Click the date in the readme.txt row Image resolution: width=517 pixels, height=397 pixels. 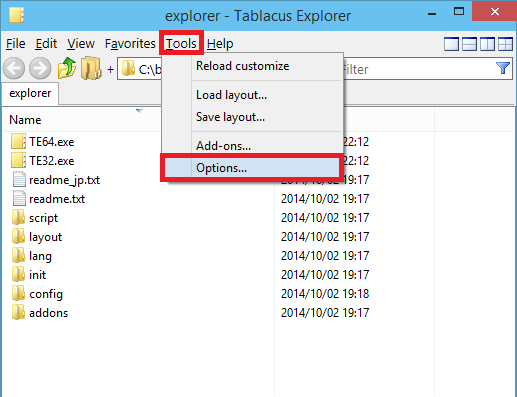coord(325,199)
